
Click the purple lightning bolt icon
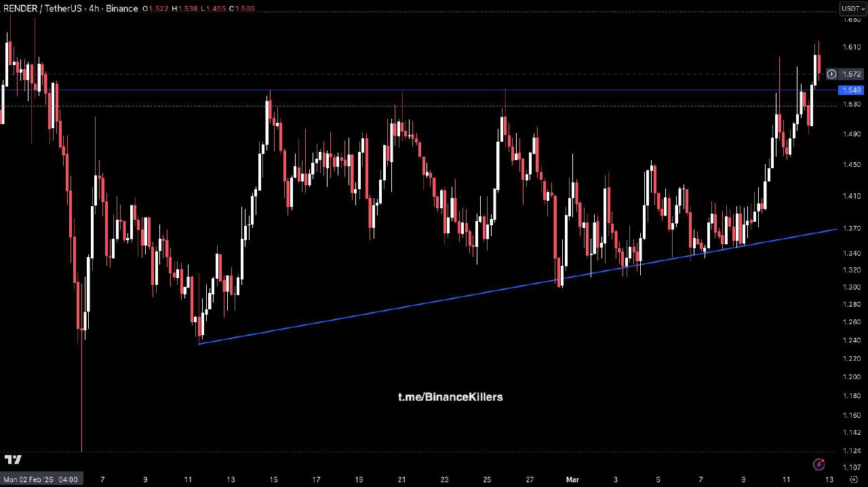818,465
